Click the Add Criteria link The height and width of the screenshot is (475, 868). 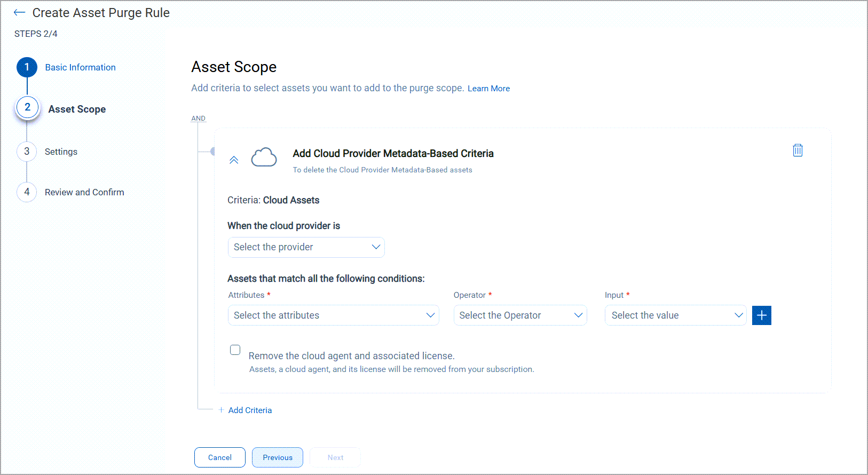(x=250, y=410)
